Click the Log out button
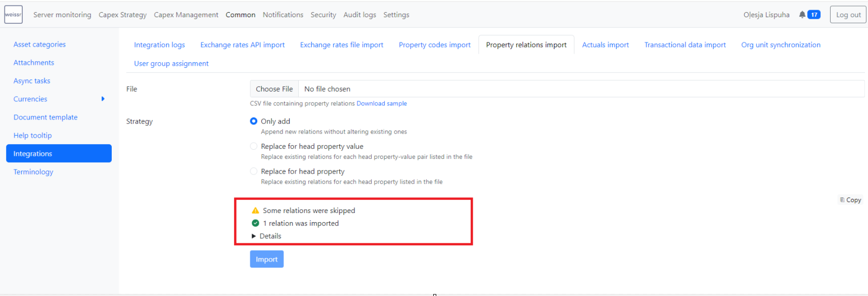Viewport: 868px width, 296px height. [x=848, y=15]
